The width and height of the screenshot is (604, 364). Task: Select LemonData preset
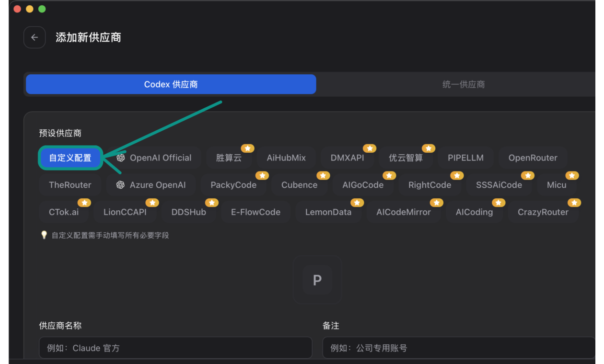point(328,212)
